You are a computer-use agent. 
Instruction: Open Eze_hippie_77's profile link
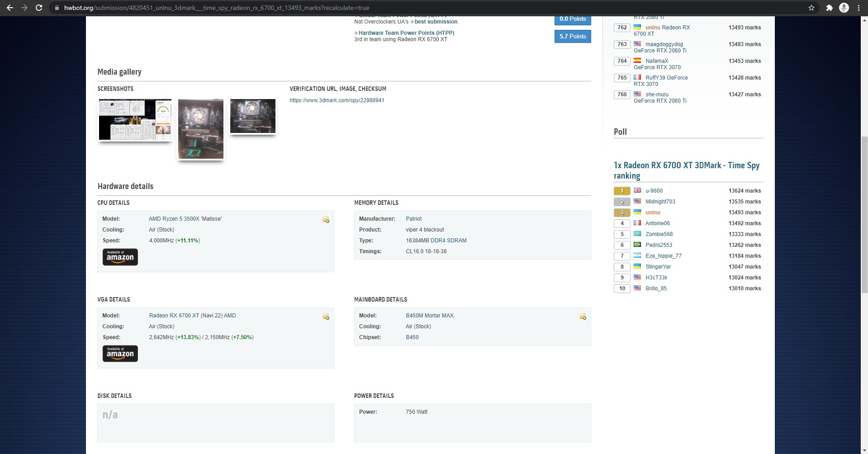664,256
